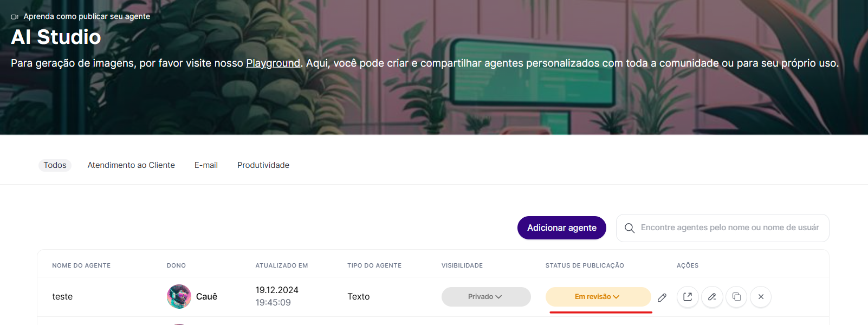Click the edit agent pencil icon in Ações
This screenshot has width=868, height=325.
712,297
